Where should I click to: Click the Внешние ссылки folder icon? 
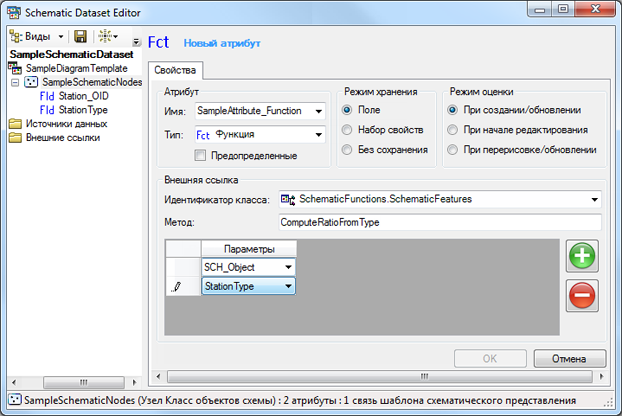tap(15, 138)
